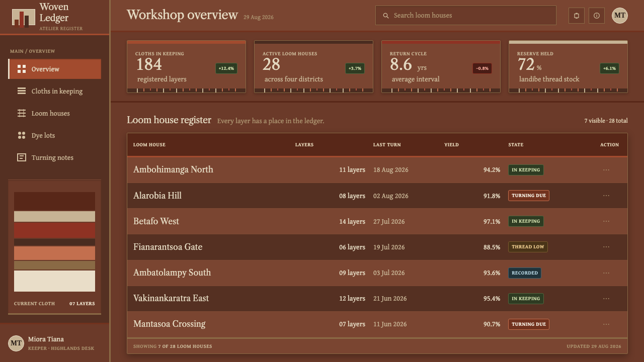The width and height of the screenshot is (644, 362).
Task: Click the +6.1% change badge
Action: (609, 68)
